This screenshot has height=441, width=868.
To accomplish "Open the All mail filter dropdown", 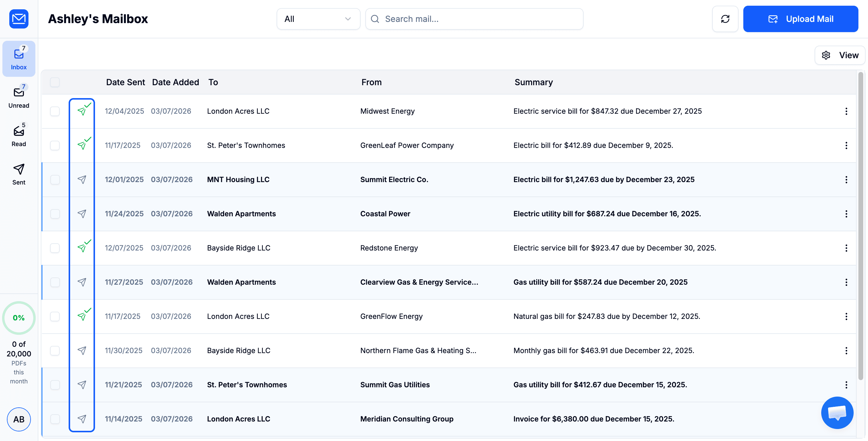I will pyautogui.click(x=318, y=19).
